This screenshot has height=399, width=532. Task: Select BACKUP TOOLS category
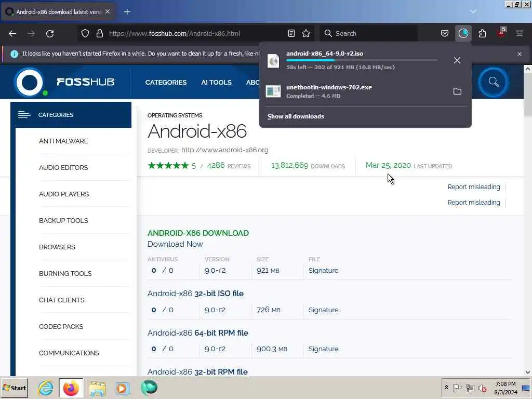tap(63, 220)
